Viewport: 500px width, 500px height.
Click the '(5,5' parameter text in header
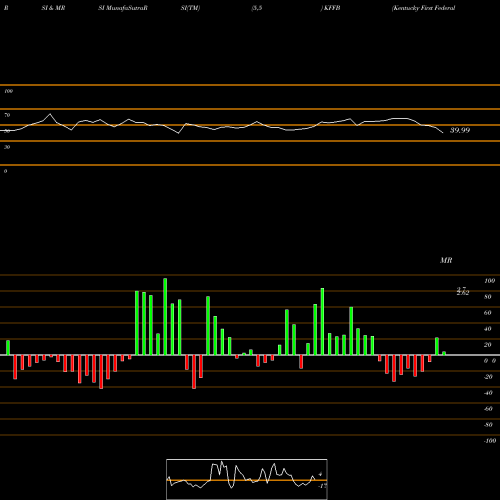click(257, 8)
